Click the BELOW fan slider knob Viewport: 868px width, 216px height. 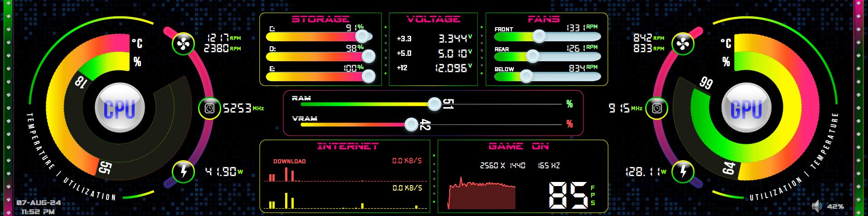point(526,76)
